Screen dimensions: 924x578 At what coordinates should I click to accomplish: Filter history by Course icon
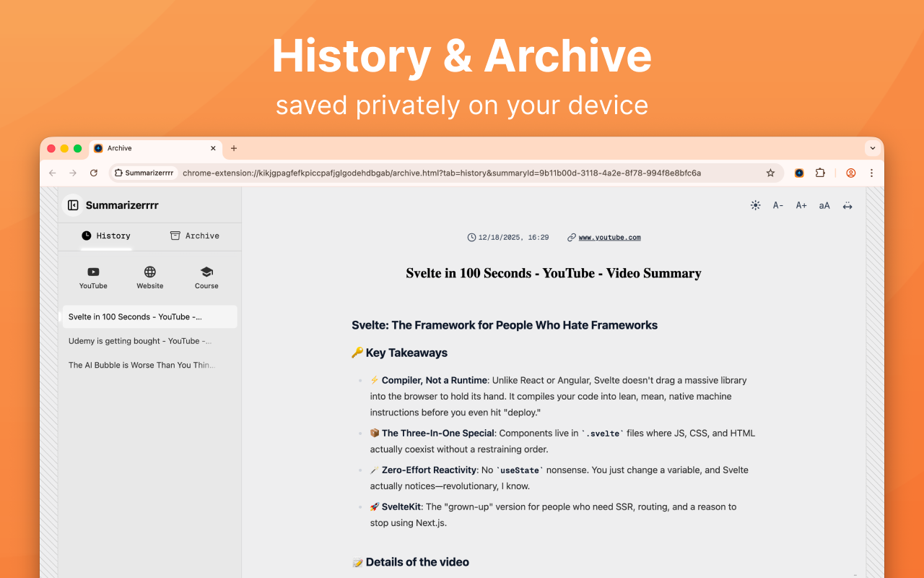pyautogui.click(x=206, y=277)
